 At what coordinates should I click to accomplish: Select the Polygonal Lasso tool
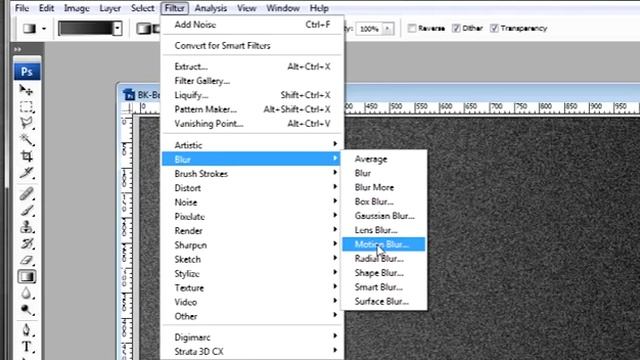27,123
